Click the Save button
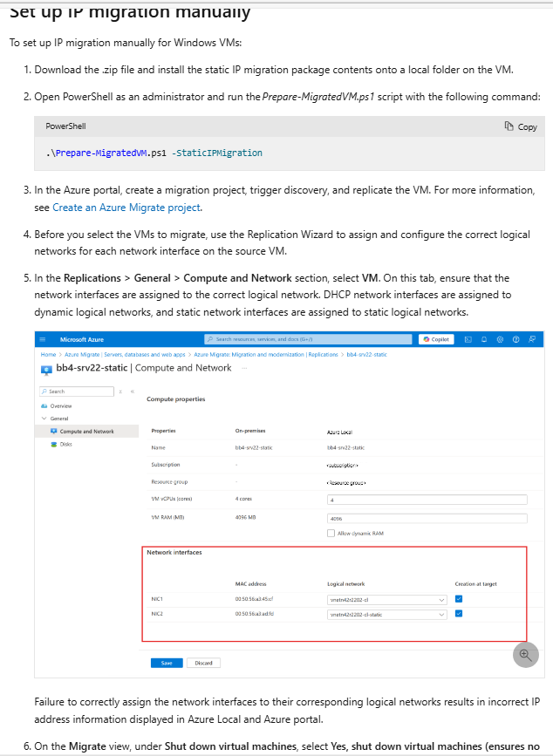The width and height of the screenshot is (553, 756). pos(167,663)
